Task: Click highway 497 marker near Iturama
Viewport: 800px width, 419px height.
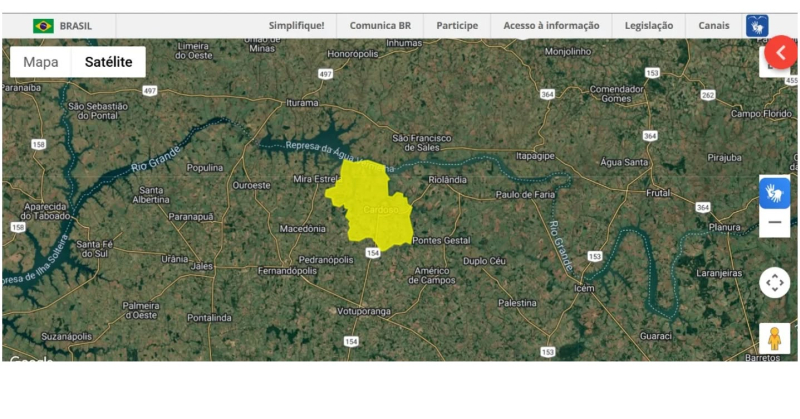Action: point(326,74)
